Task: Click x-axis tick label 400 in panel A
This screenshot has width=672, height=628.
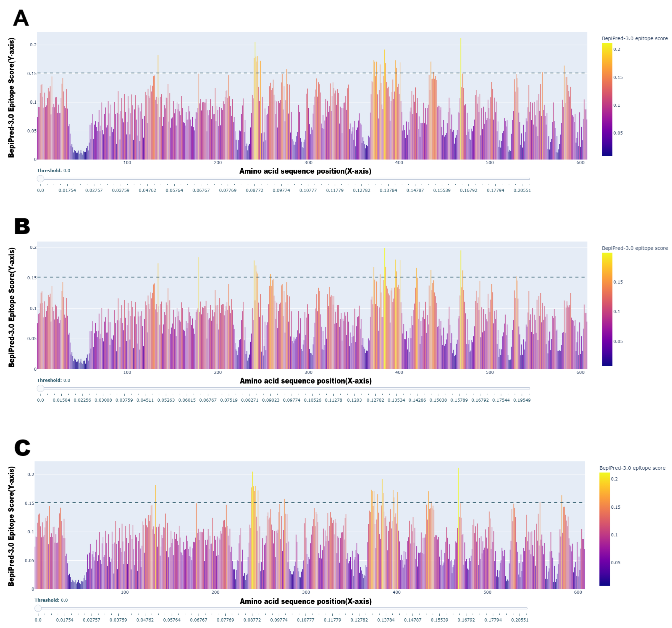Action: 399,163
